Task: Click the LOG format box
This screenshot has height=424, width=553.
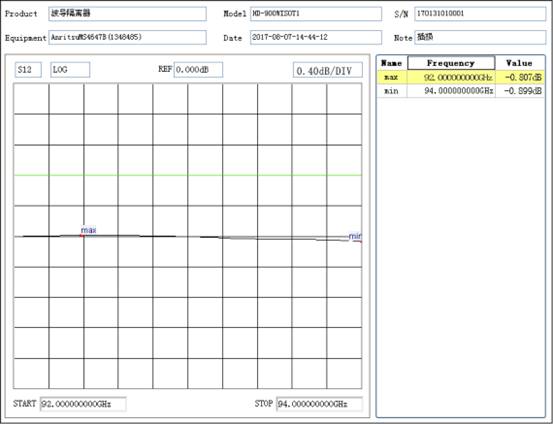Action: click(70, 70)
